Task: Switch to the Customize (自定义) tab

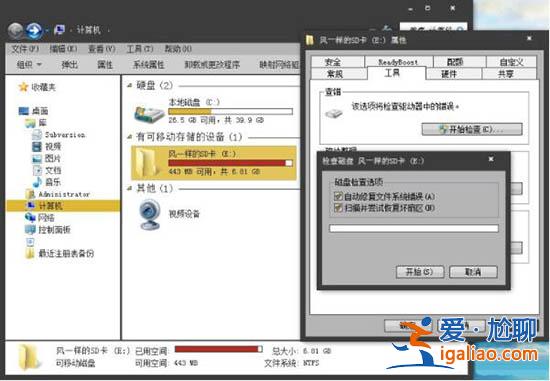Action: click(x=511, y=62)
